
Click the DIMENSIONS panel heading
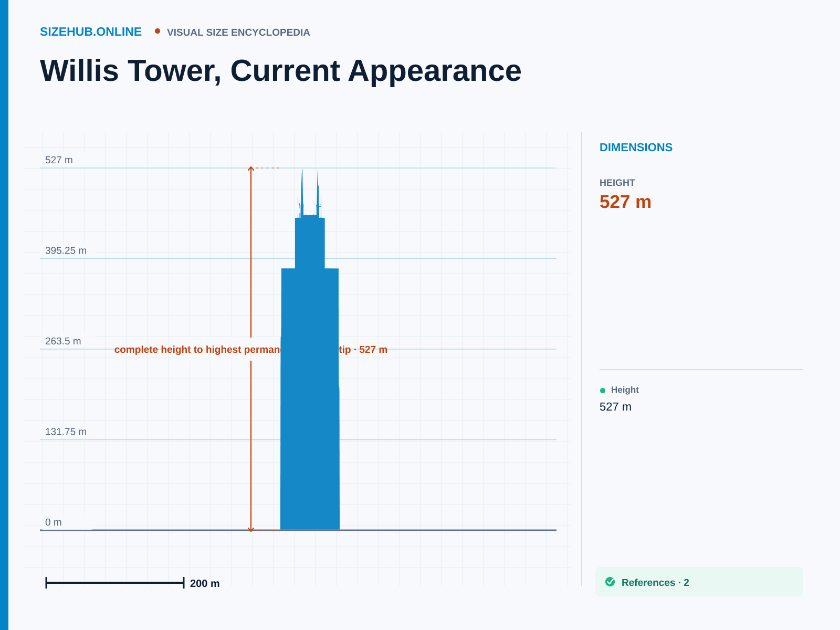coord(636,148)
